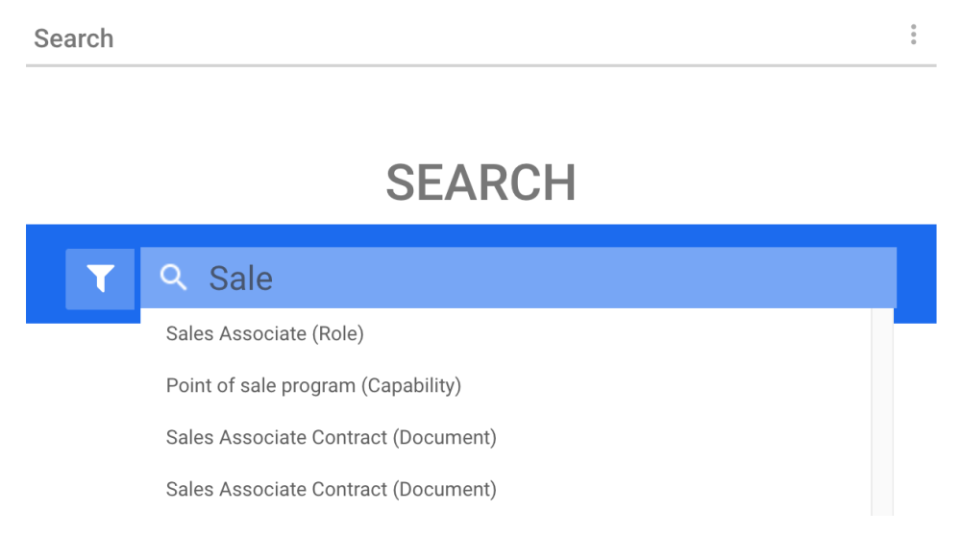Open the three-dot more options menu

click(913, 36)
